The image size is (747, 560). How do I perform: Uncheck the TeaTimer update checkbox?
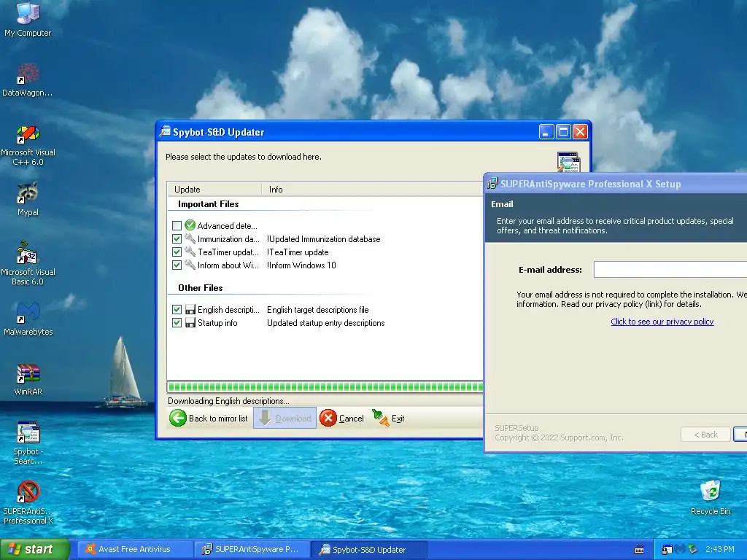click(x=177, y=252)
